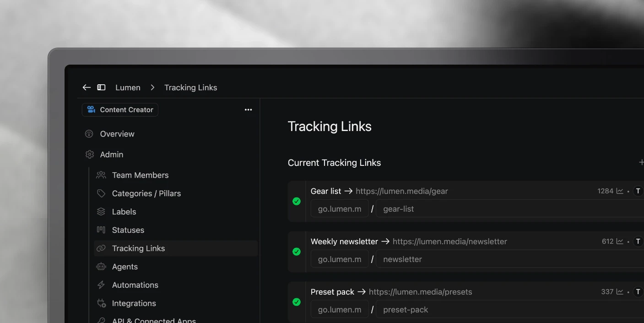Click the T avatar on Gear list row
The width and height of the screenshot is (644, 323).
click(638, 191)
